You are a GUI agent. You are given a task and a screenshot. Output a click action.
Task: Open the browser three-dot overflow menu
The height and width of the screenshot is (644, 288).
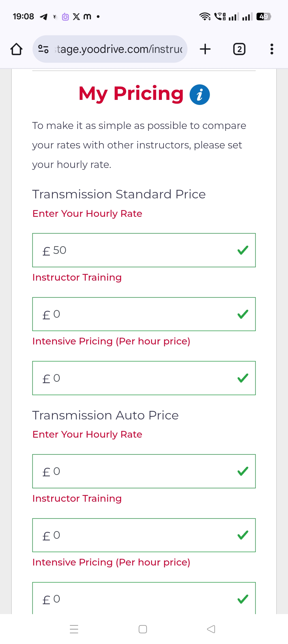pyautogui.click(x=271, y=49)
